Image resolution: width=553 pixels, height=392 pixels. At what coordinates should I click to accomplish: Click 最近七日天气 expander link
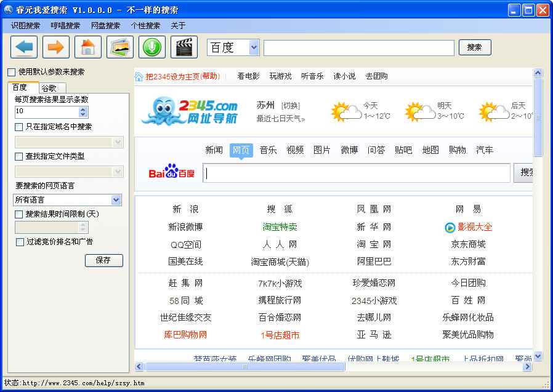coord(281,119)
